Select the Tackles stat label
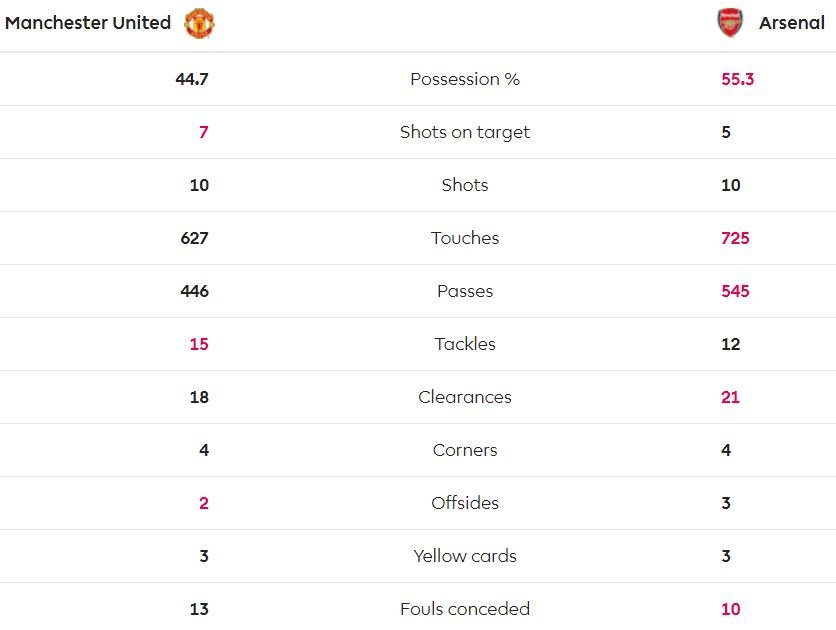 point(465,344)
